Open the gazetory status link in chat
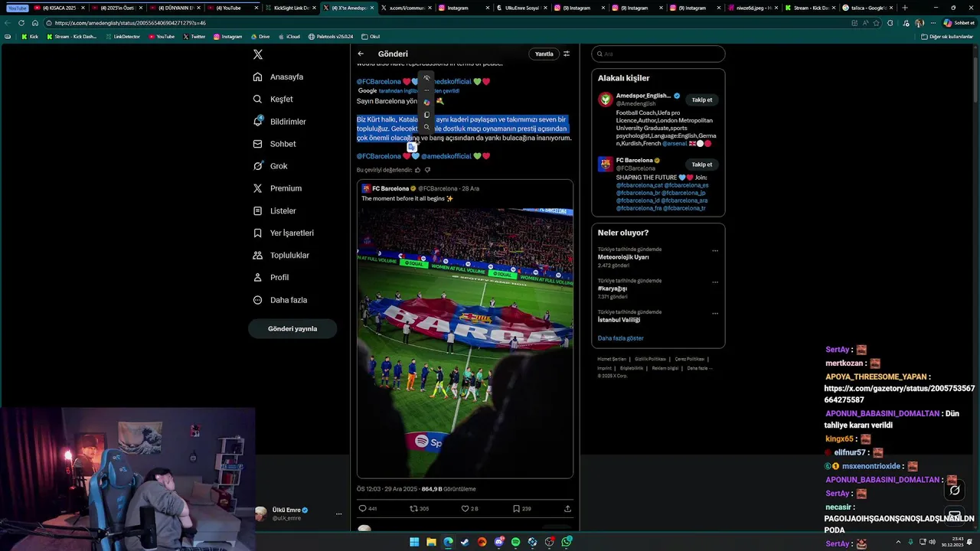The height and width of the screenshot is (551, 980). [x=900, y=394]
